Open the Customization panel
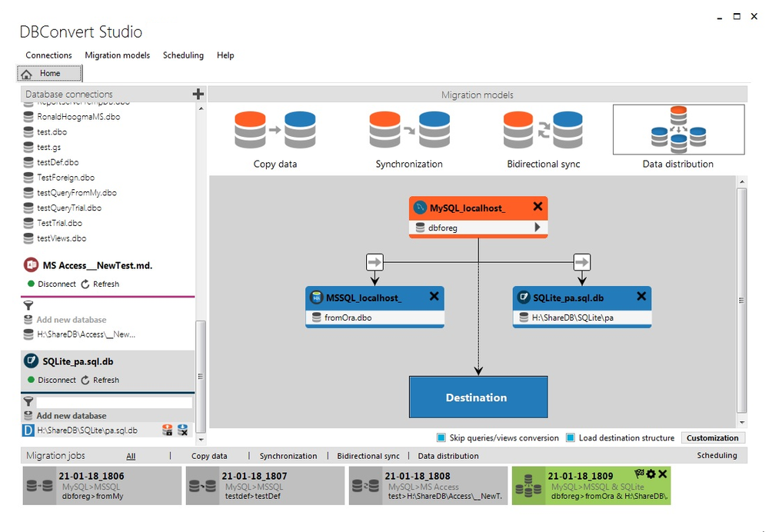 713,437
